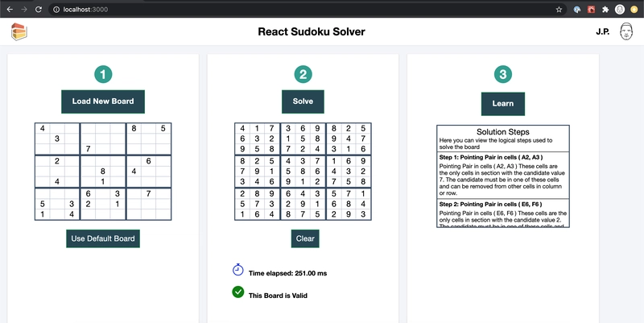Click the Step 2 description mentioning candidate value 2

[503, 218]
